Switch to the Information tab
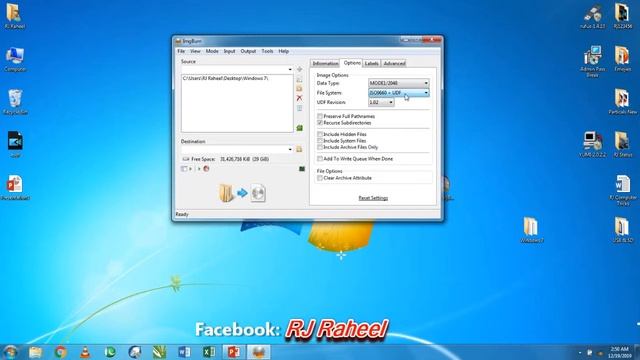Screen dimensions: 640x360 [x=325, y=64]
